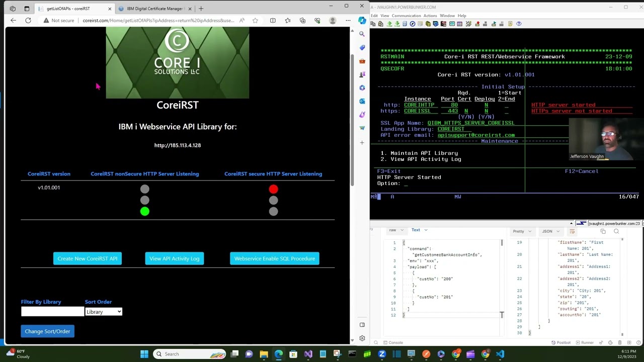The image size is (644, 362).
Task: Open Postman Console panel
Action: 392,342
